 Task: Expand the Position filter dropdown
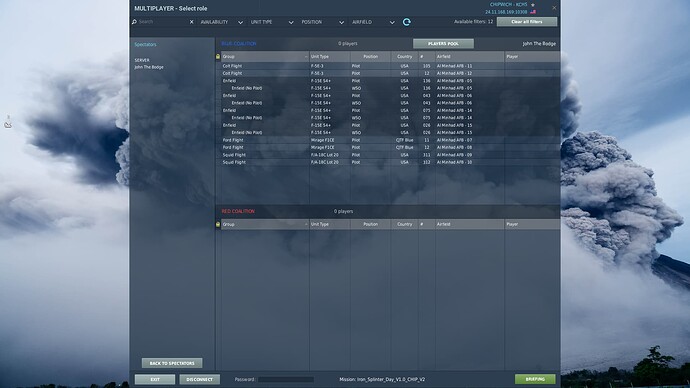[x=323, y=22]
